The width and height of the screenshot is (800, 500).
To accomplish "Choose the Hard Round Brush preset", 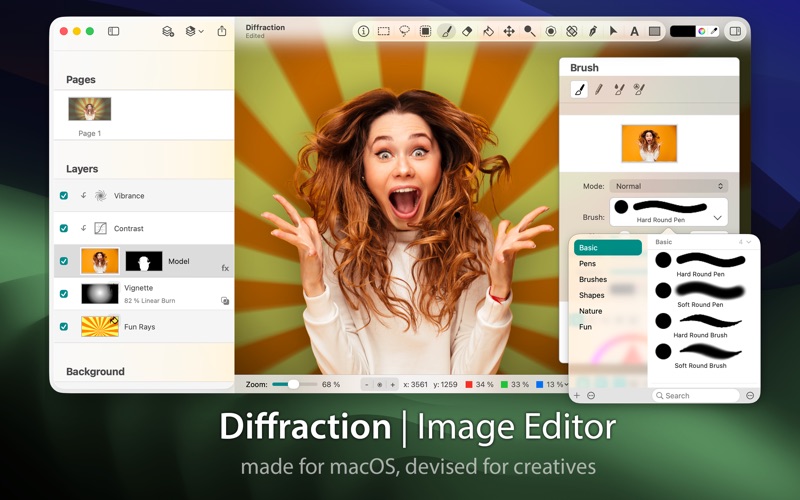I will [x=701, y=325].
